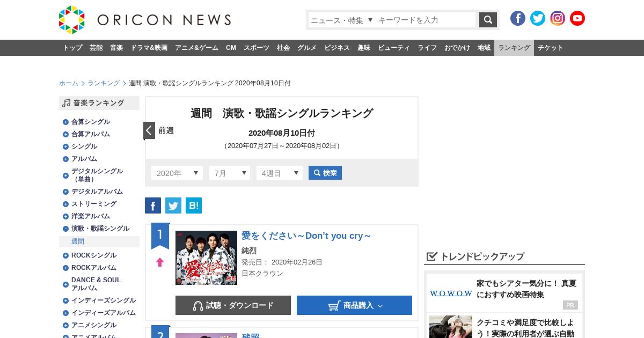
Task: Expand the 商品購入 purchase dropdown button
Action: pyautogui.click(x=354, y=305)
